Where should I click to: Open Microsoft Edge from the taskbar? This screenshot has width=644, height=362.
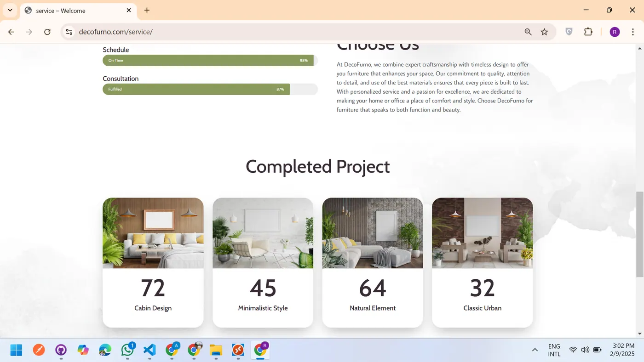click(x=105, y=350)
